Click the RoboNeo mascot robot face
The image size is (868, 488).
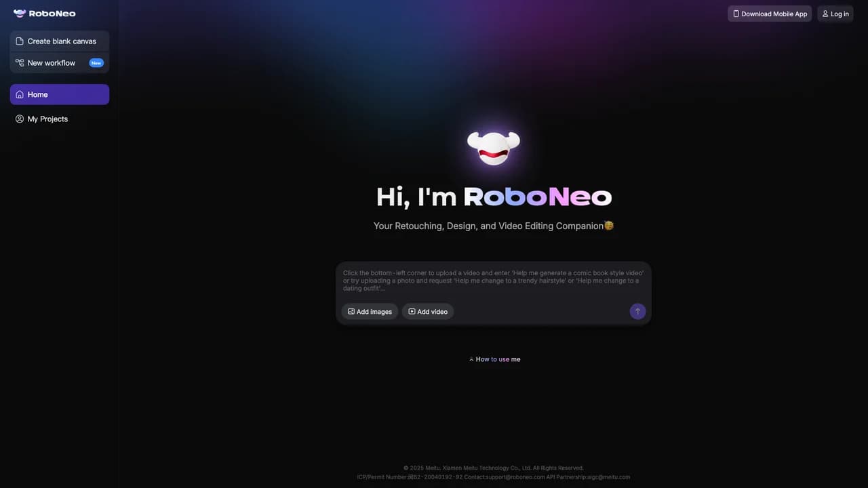click(x=494, y=148)
